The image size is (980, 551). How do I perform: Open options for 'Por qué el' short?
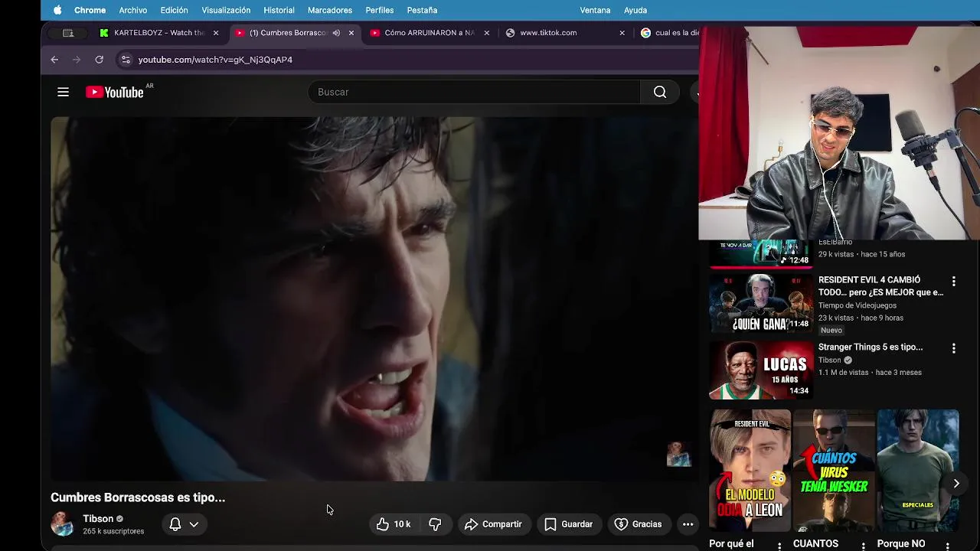coord(779,546)
